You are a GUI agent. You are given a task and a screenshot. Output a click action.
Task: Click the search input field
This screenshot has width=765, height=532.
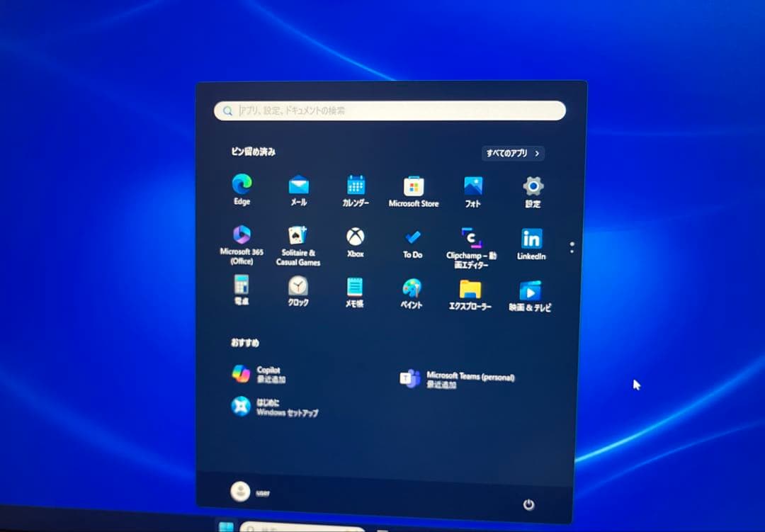pos(390,111)
